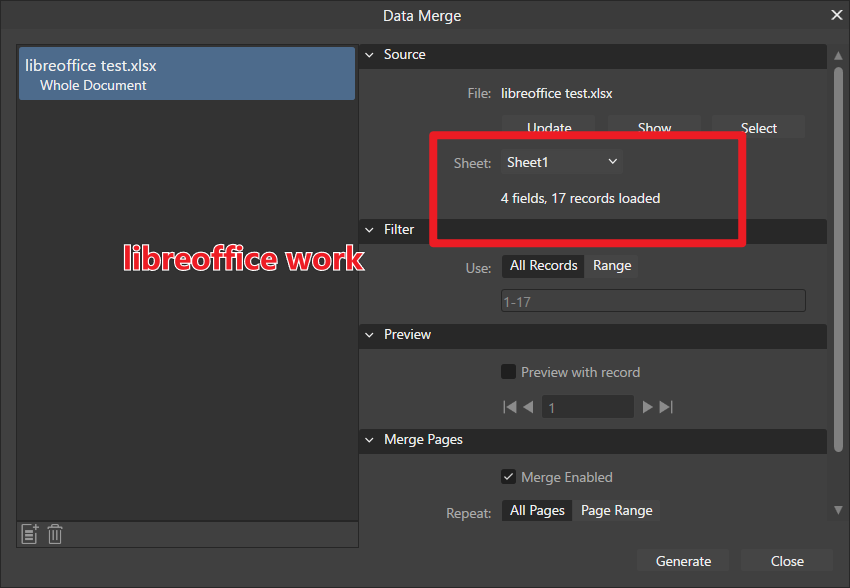The image size is (850, 588).
Task: Click Generate to run the merge
Action: coord(683,560)
